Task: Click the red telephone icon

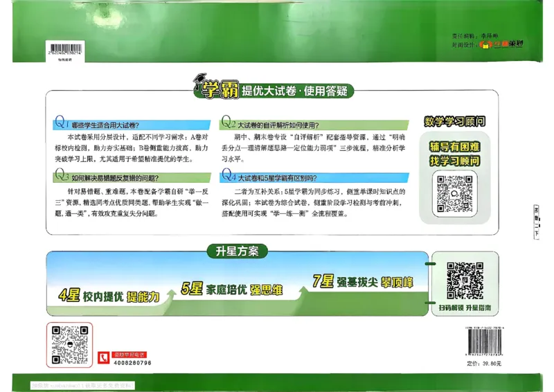Action: coord(103,358)
